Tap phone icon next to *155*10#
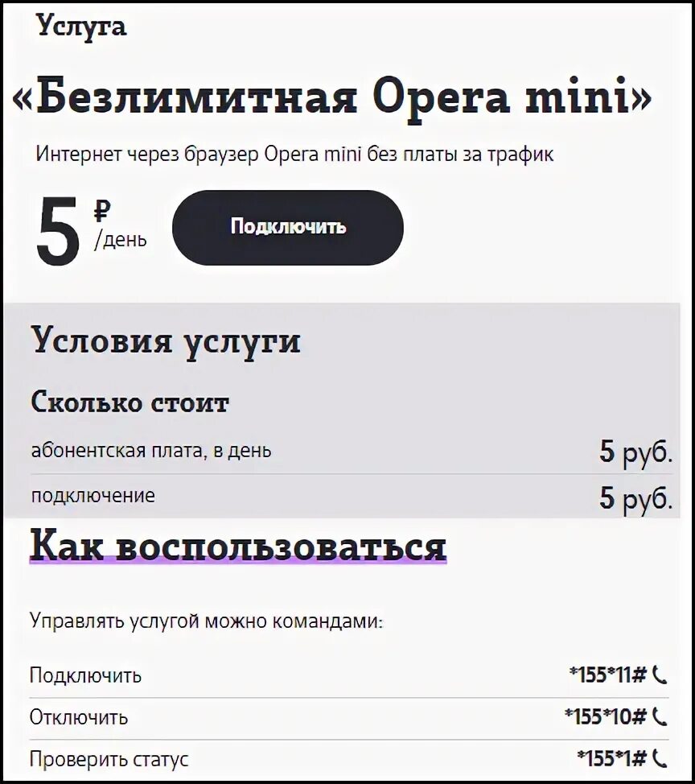The height and width of the screenshot is (784, 695). 660,717
